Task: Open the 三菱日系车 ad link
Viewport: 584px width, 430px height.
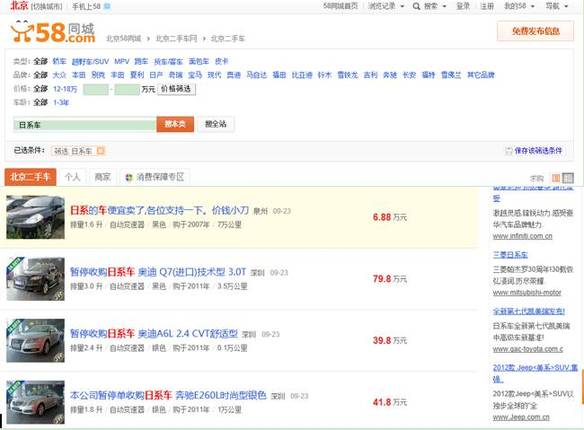Action: (x=510, y=255)
